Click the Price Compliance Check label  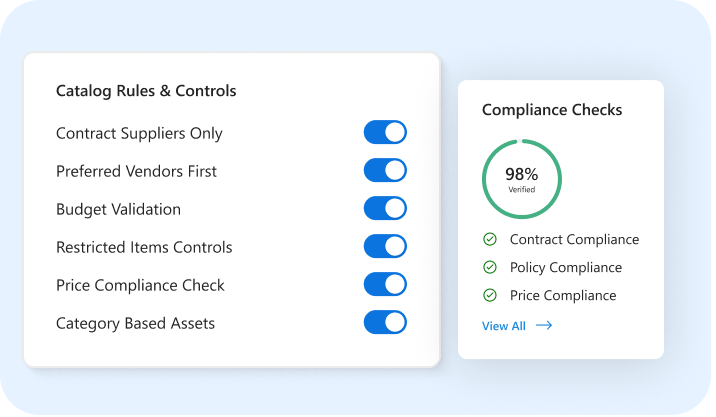point(140,285)
